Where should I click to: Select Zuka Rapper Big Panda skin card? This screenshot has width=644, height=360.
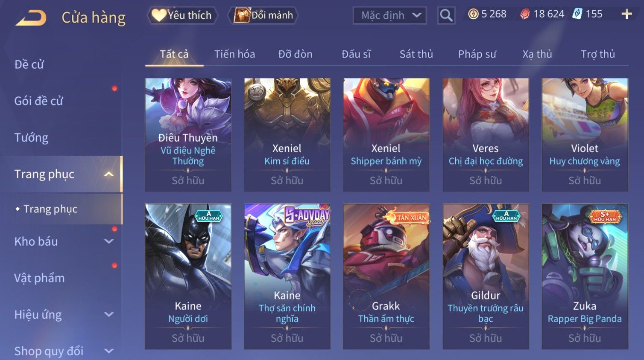click(585, 276)
